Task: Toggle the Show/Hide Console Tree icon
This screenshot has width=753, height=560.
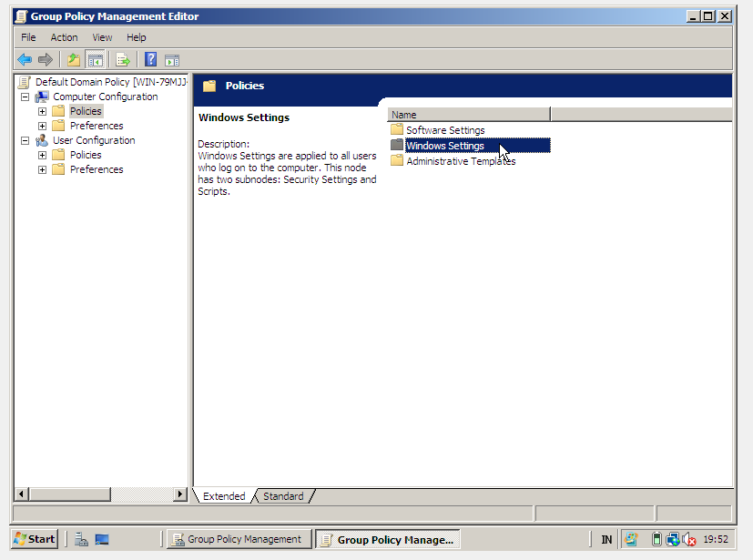Action: pos(95,60)
